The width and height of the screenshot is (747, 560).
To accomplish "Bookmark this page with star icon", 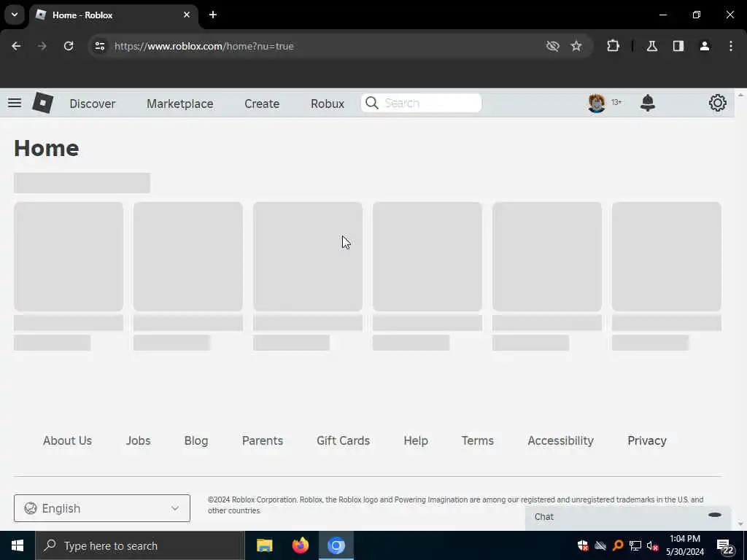I will 576,46.
